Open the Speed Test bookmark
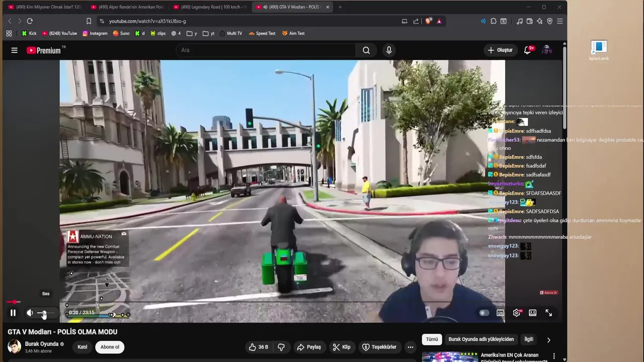This screenshot has height=362, width=644. [262, 33]
